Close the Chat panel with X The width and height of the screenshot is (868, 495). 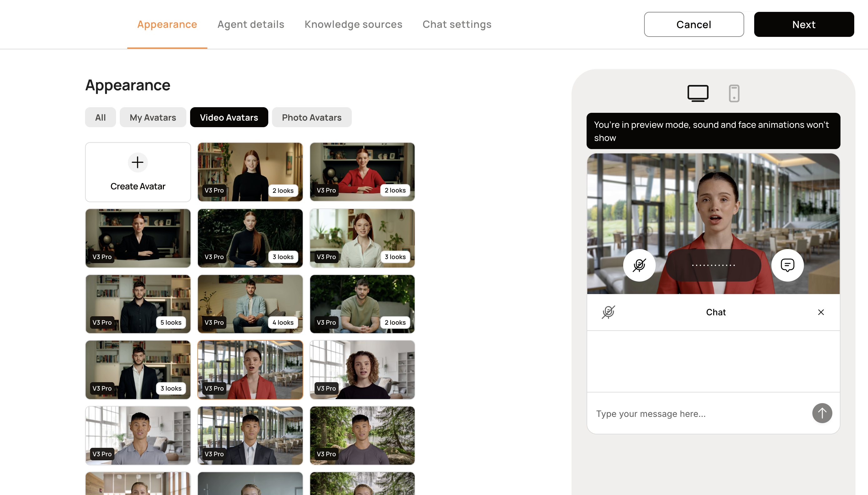pyautogui.click(x=821, y=312)
